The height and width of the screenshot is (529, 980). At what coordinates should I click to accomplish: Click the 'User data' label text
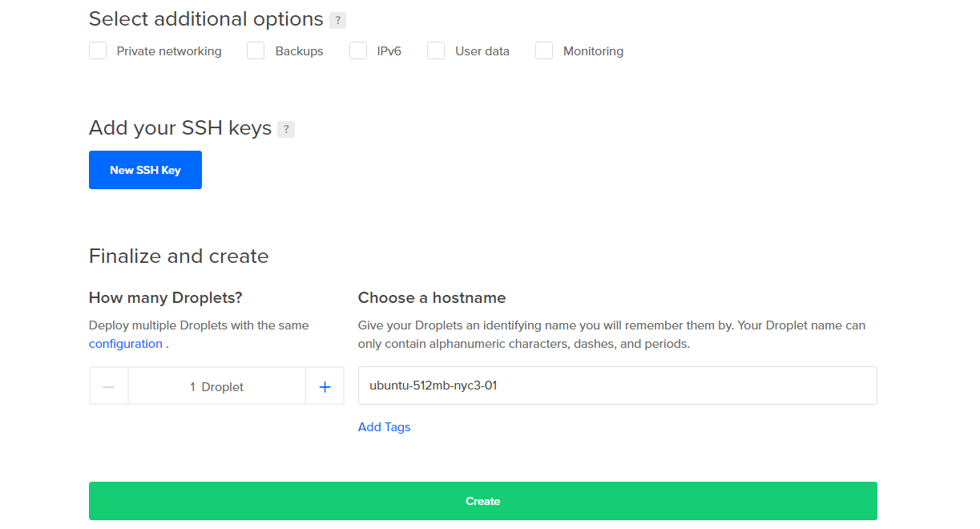click(482, 51)
